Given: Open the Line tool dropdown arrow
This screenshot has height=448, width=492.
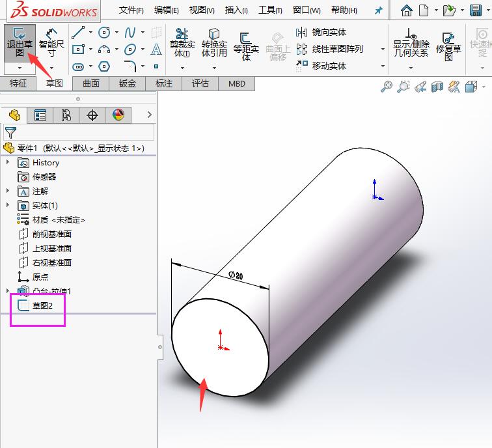Looking at the screenshot, I should point(90,32).
